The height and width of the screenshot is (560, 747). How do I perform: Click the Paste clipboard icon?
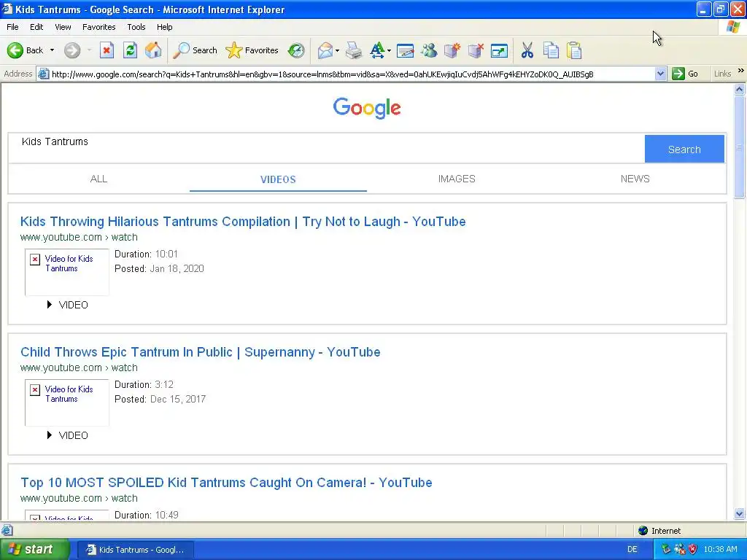tap(574, 50)
